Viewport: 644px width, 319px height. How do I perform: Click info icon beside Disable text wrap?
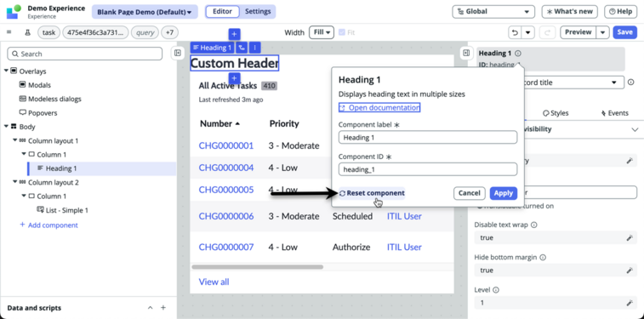coord(533,225)
